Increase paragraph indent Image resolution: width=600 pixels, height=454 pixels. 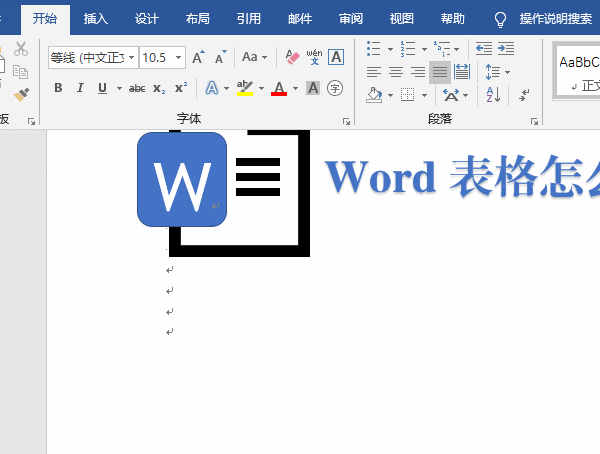[506, 49]
